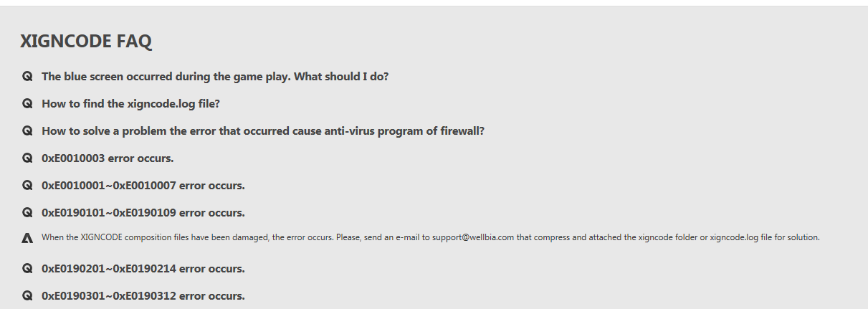Click the support@wellbia.com email address
868x309 pixels.
coord(473,237)
